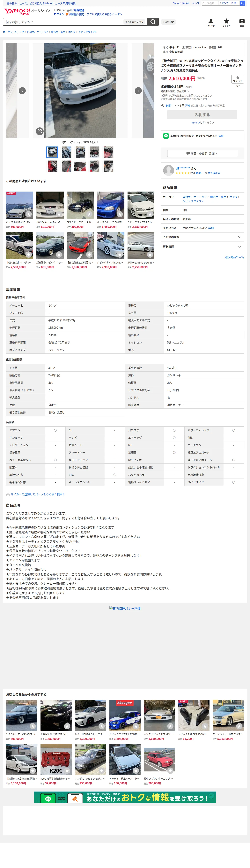Toggle watch star on ホンダ トルネオ EURO item
Image resolution: width=250 pixels, height=868 pixels.
(x=29, y=214)
